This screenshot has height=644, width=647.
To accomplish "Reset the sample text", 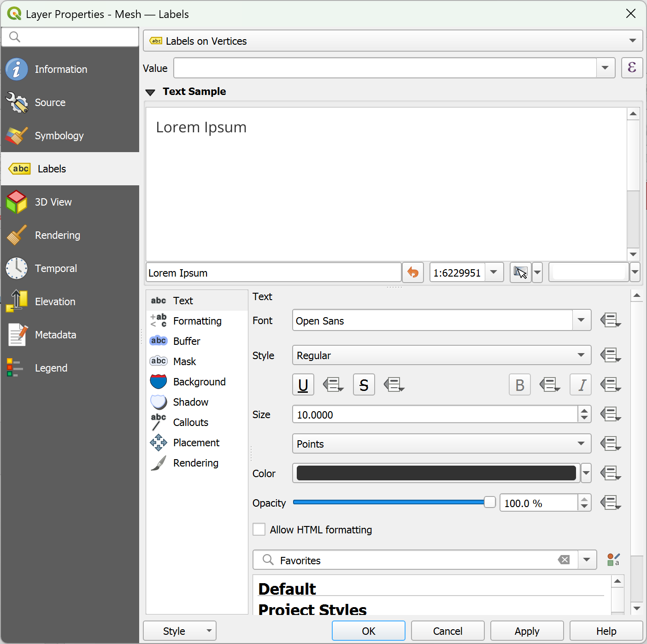I will tap(413, 272).
